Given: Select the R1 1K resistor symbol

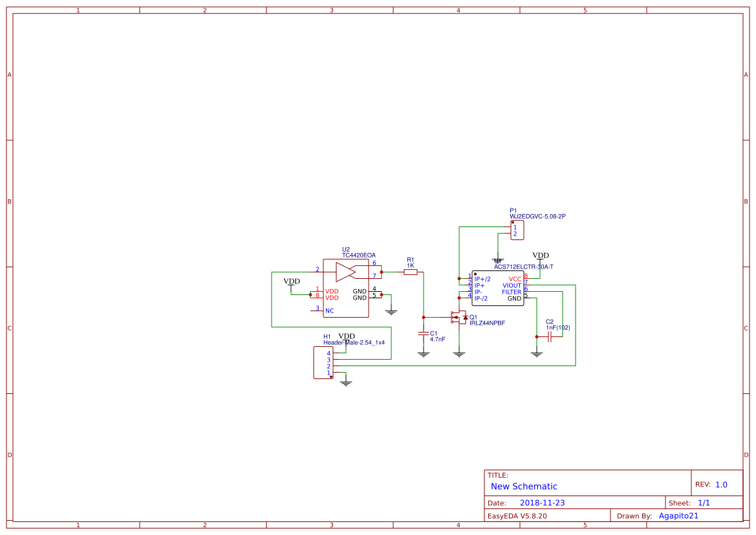Looking at the screenshot, I should (411, 271).
